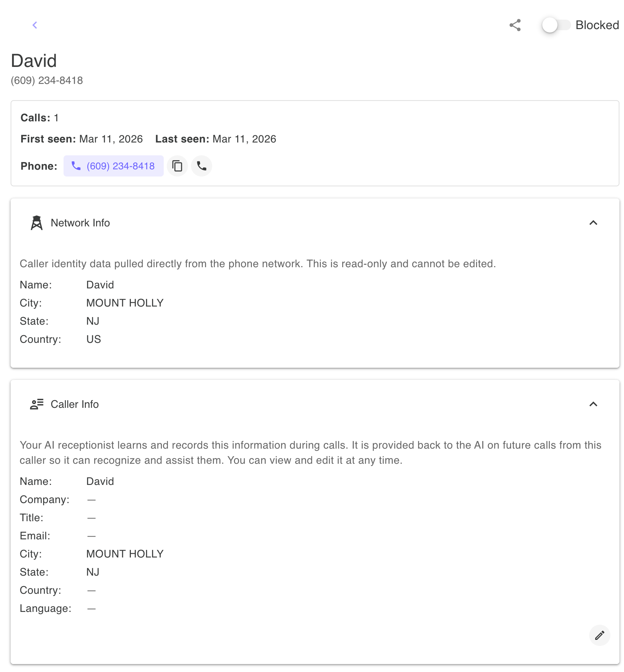Click the caller name heading David
Screen dimensions: 624x672
pyautogui.click(x=34, y=60)
